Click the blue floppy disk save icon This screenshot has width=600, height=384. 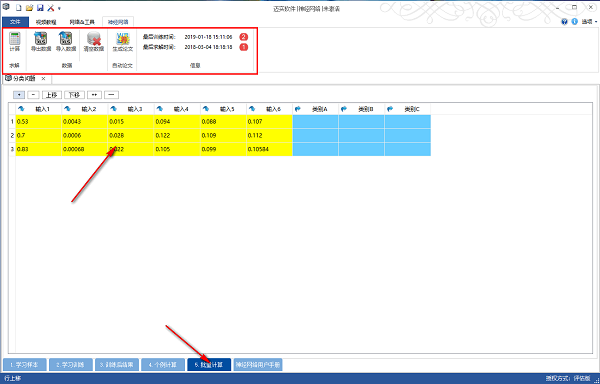pos(40,8)
